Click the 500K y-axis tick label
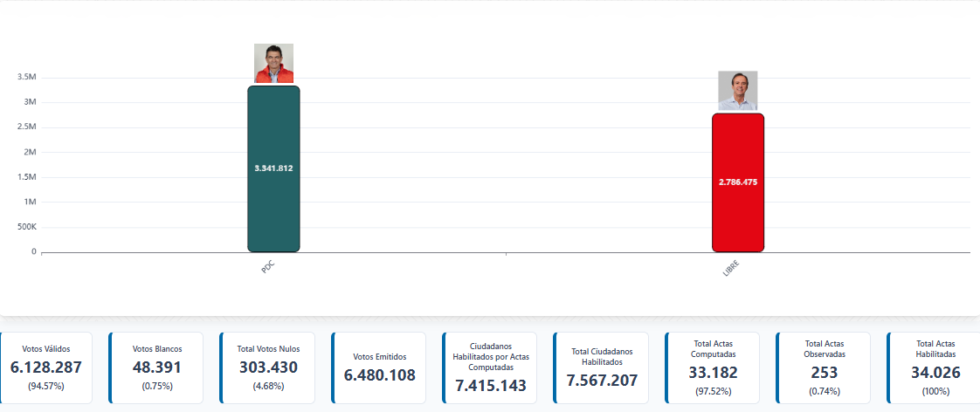The width and height of the screenshot is (980, 412). click(x=26, y=227)
